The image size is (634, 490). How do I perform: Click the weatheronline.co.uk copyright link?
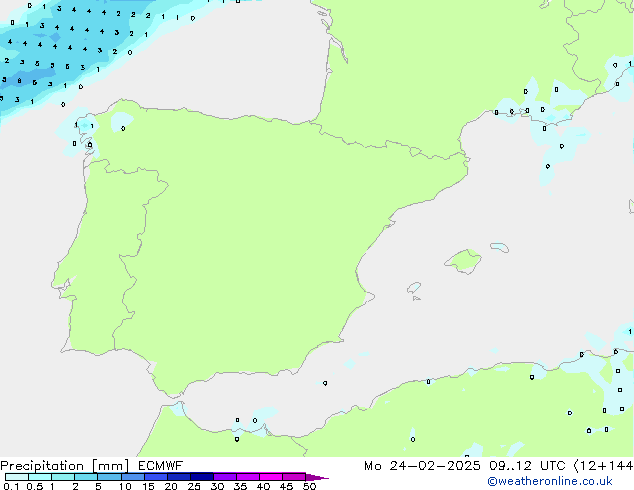coord(550,481)
